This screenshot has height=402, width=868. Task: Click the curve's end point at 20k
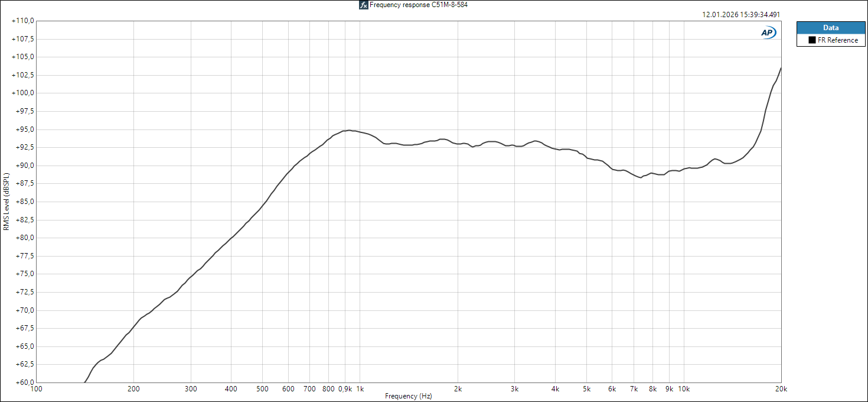coord(781,68)
